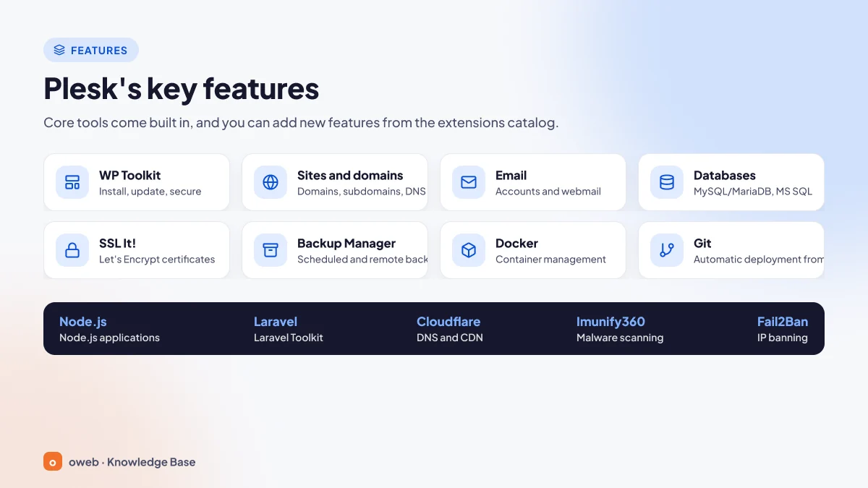Click the 'Automatic deployment from' text
The height and width of the screenshot is (488, 868).
(x=759, y=260)
